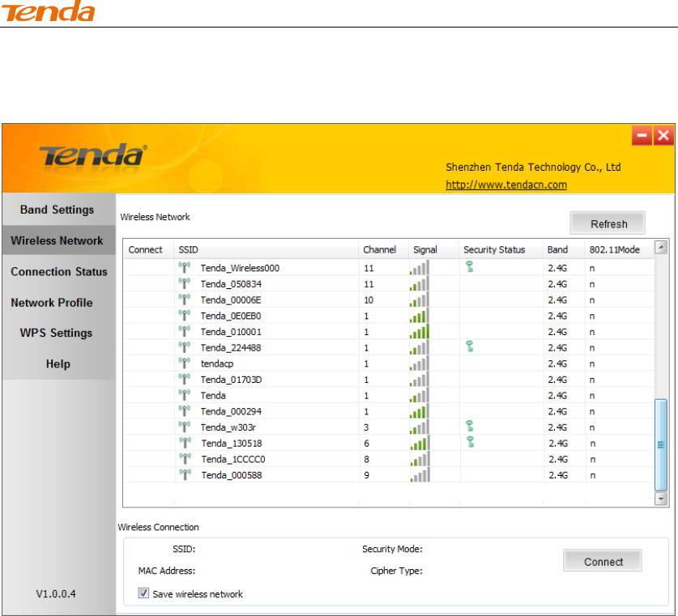Screen dimensions: 678x616
Task: Select the tendacp network
Action: coord(389,363)
